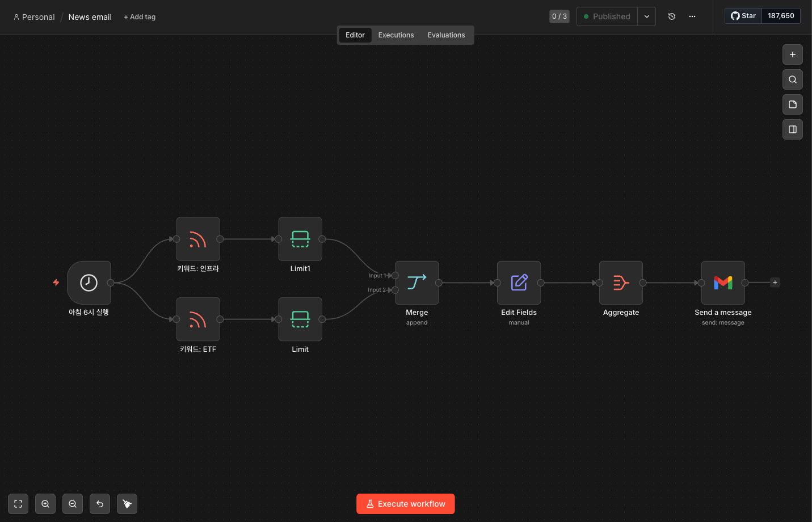Click the 0 / 3 counter badge
Image resolution: width=812 pixels, height=522 pixels.
(559, 16)
